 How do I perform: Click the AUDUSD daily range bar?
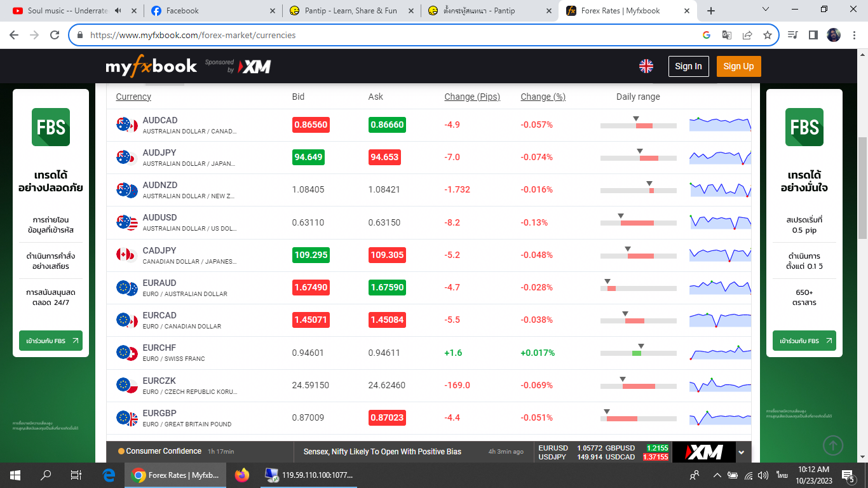pos(639,223)
